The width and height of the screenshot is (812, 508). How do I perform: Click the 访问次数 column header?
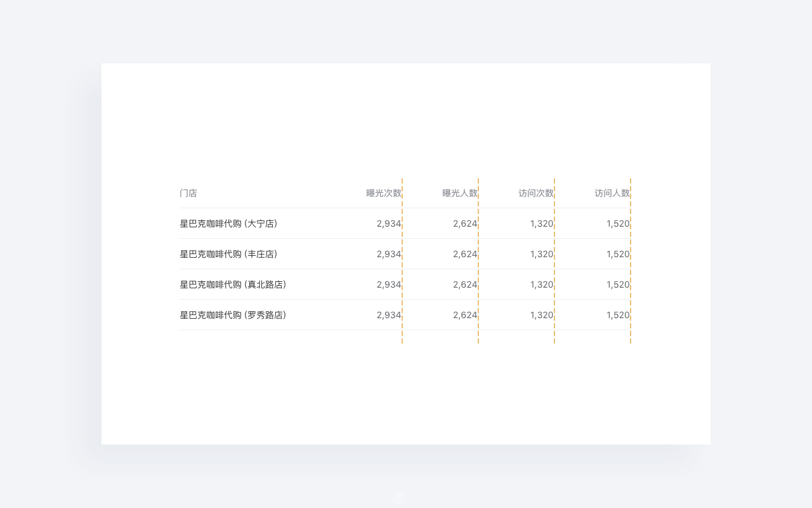click(x=536, y=193)
